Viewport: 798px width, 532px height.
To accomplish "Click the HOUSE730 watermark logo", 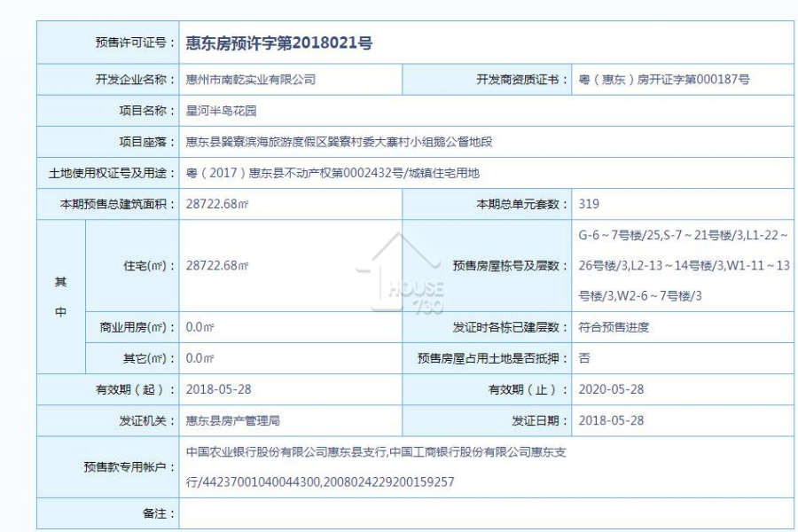I will (x=400, y=273).
